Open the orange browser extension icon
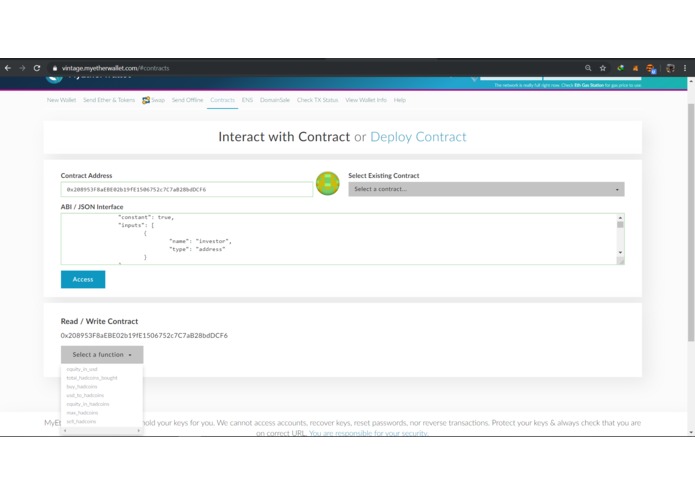 click(x=636, y=68)
